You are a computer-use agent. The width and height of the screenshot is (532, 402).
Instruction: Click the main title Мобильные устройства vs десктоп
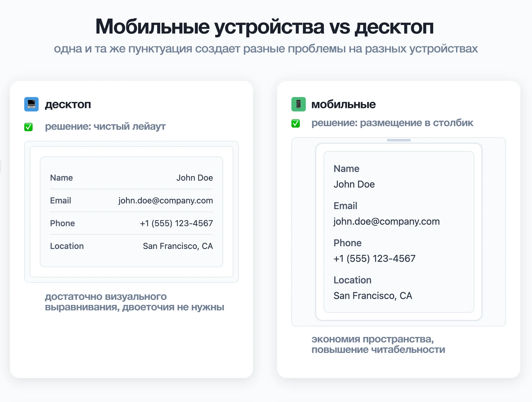pos(265,27)
